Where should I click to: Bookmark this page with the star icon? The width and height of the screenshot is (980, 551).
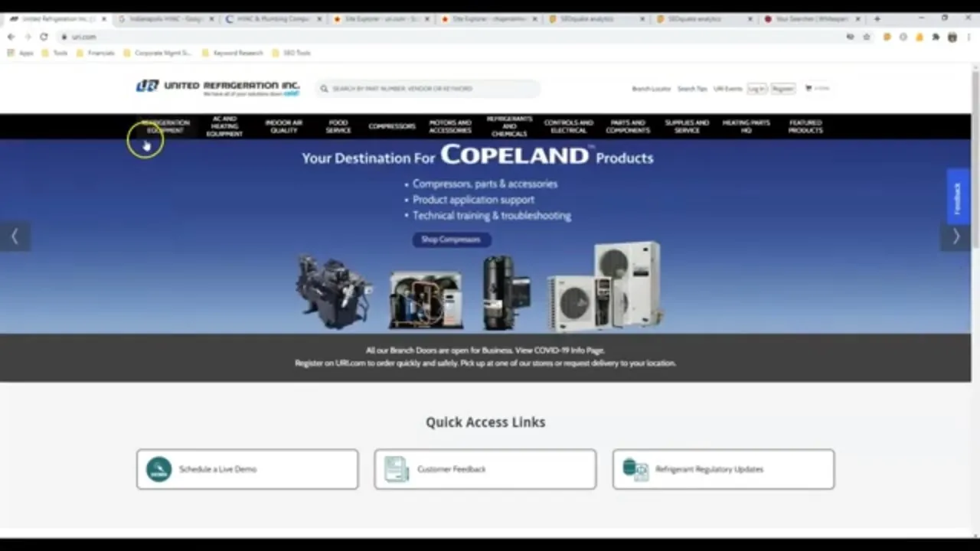coord(867,37)
